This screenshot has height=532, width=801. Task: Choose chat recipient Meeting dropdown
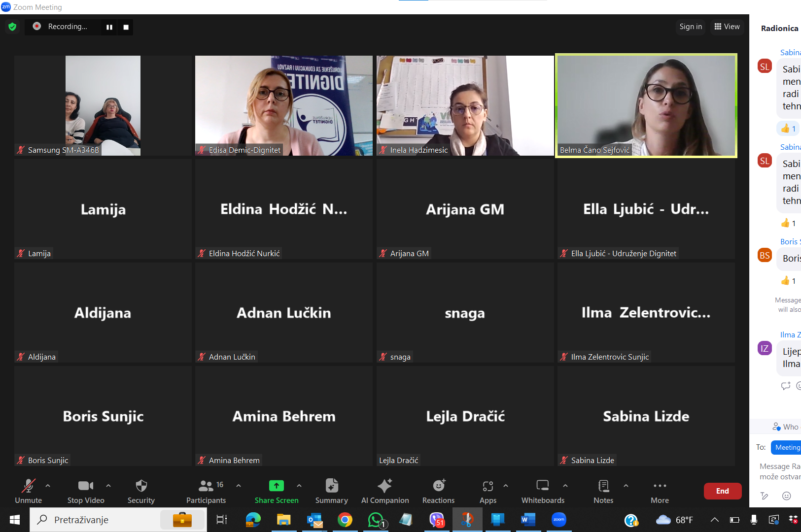tap(787, 447)
